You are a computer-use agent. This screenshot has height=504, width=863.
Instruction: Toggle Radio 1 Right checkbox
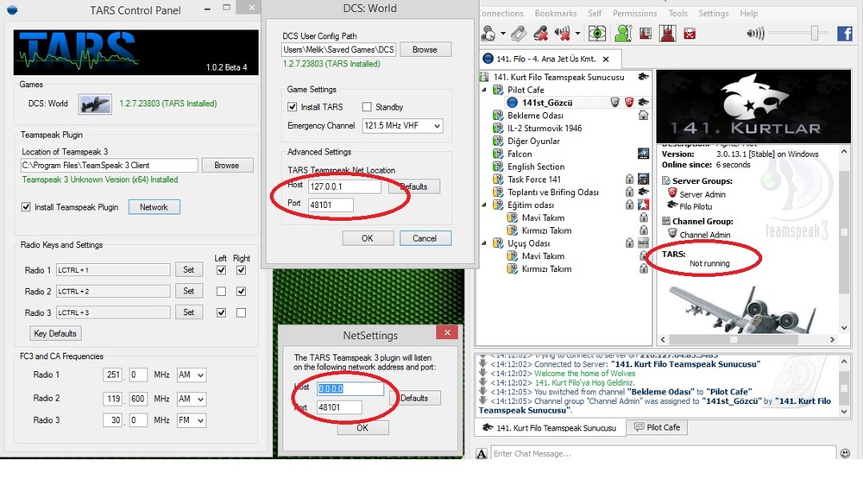[241, 270]
